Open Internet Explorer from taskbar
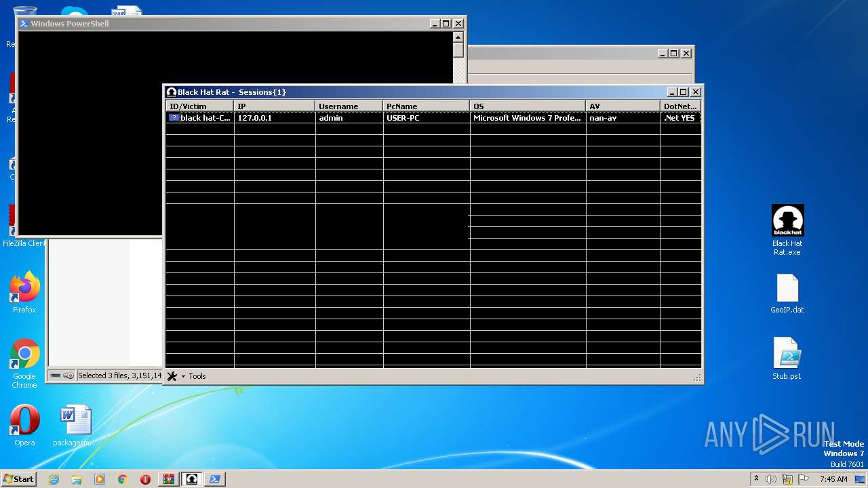Viewport: 868px width, 488px height. 54,479
